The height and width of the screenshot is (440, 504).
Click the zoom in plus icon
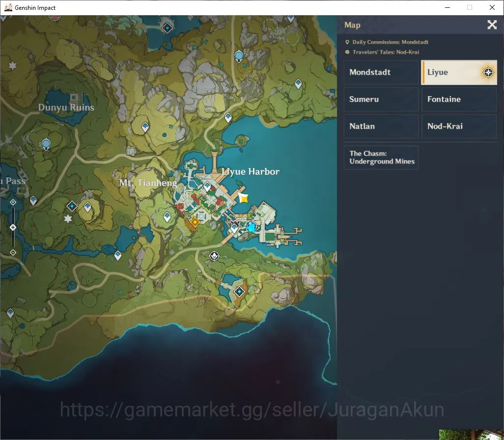[13, 202]
